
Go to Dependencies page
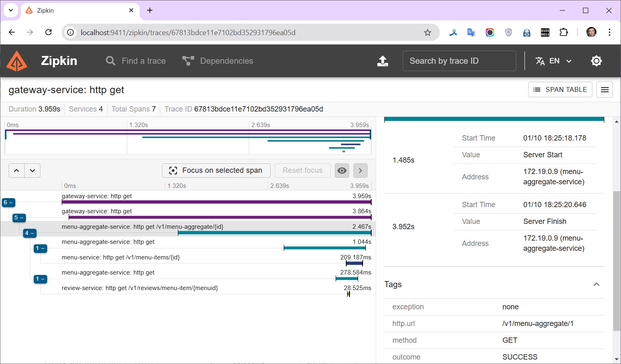(217, 61)
